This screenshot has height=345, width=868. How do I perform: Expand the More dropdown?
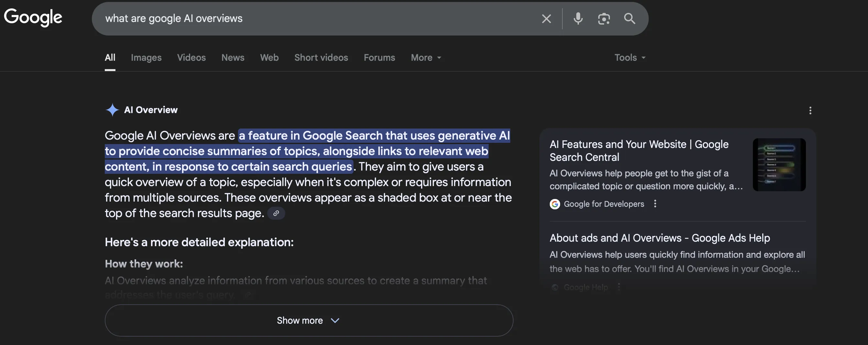click(426, 57)
